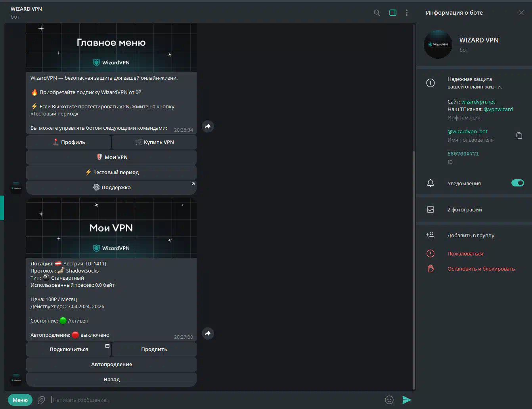Copy the @wizardvpn_bot username

click(x=519, y=136)
